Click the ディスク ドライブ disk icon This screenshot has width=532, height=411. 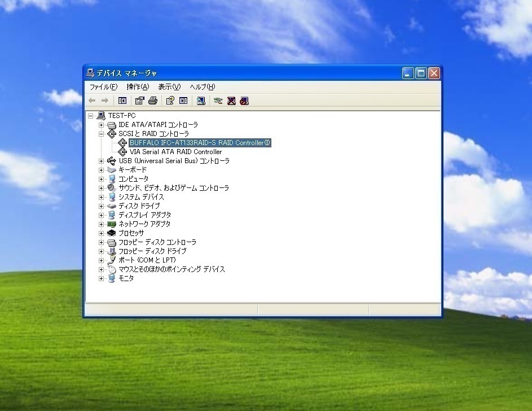click(x=112, y=206)
